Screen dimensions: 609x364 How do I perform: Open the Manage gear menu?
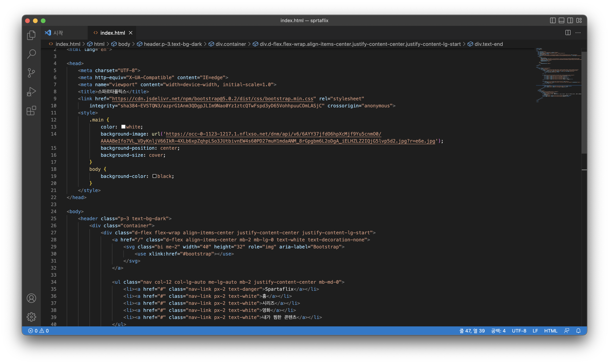point(31,317)
